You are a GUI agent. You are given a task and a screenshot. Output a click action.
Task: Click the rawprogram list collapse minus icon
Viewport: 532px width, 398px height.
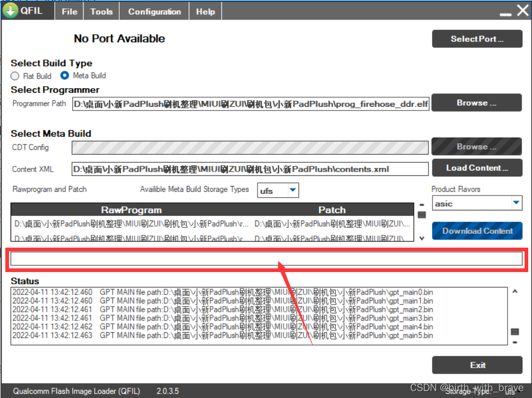[x=422, y=205]
